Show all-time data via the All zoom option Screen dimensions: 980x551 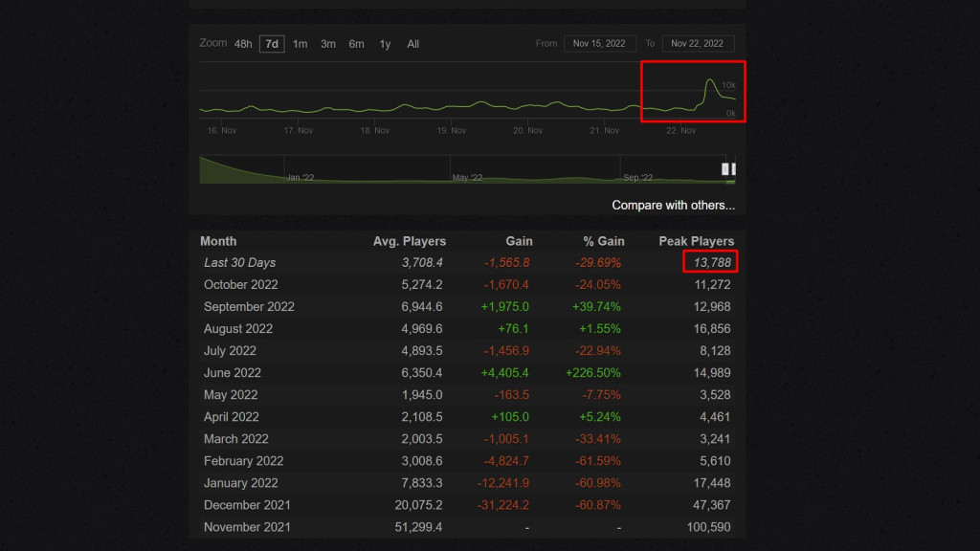coord(412,44)
